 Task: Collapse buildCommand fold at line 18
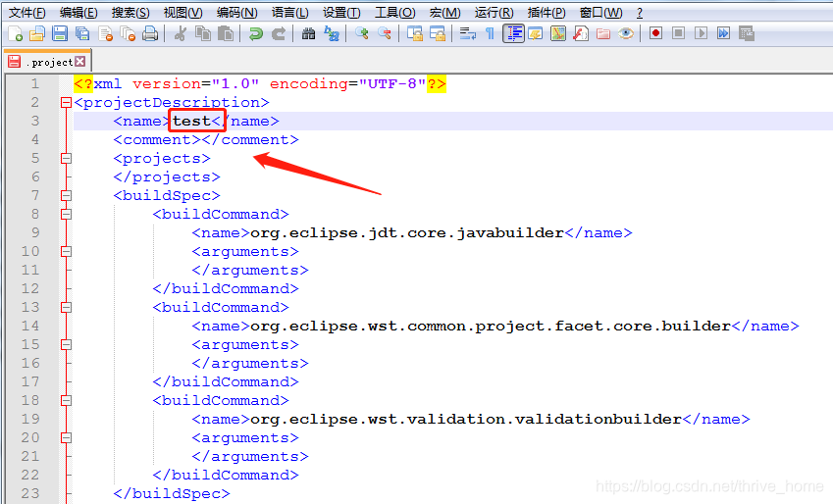pyautogui.click(x=66, y=400)
